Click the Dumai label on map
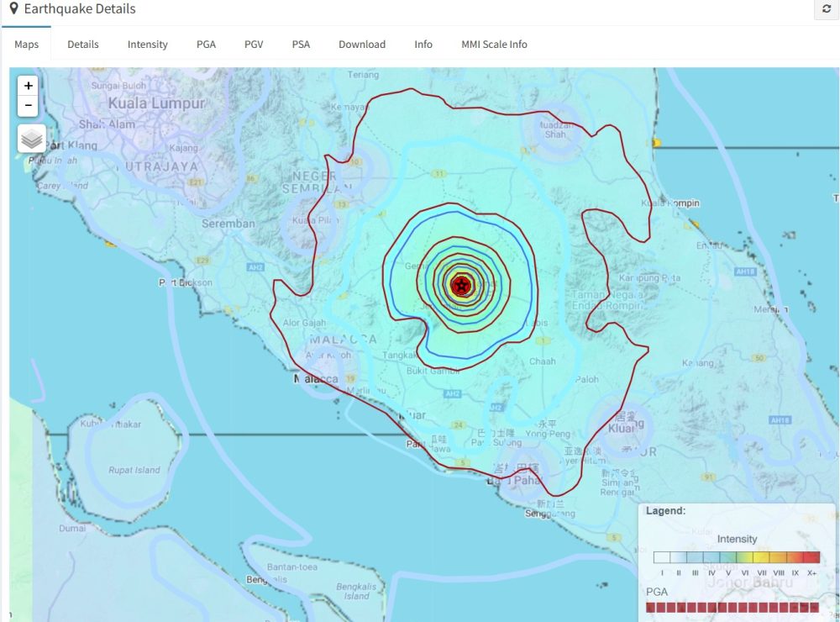The image size is (840, 622). 72,528
